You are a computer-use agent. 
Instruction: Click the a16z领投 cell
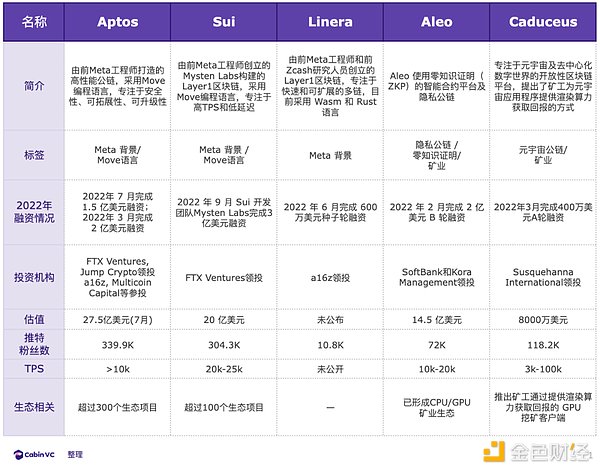click(330, 278)
